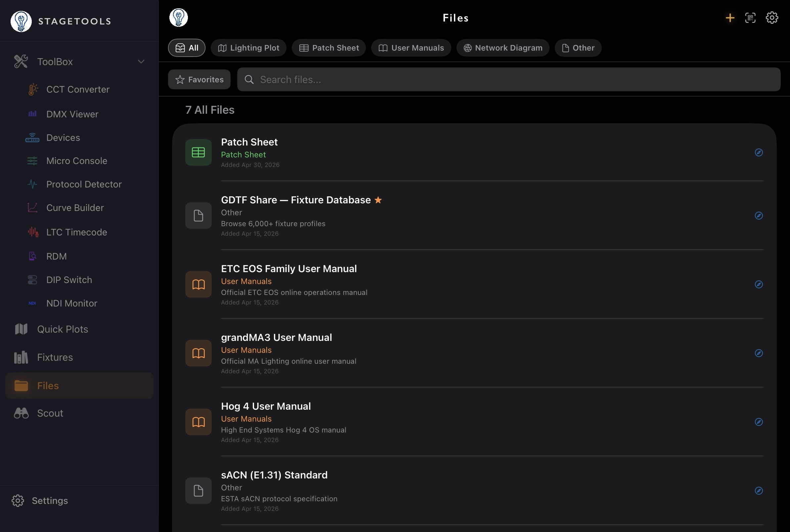Click the NDI Monitor icon

pyautogui.click(x=32, y=303)
